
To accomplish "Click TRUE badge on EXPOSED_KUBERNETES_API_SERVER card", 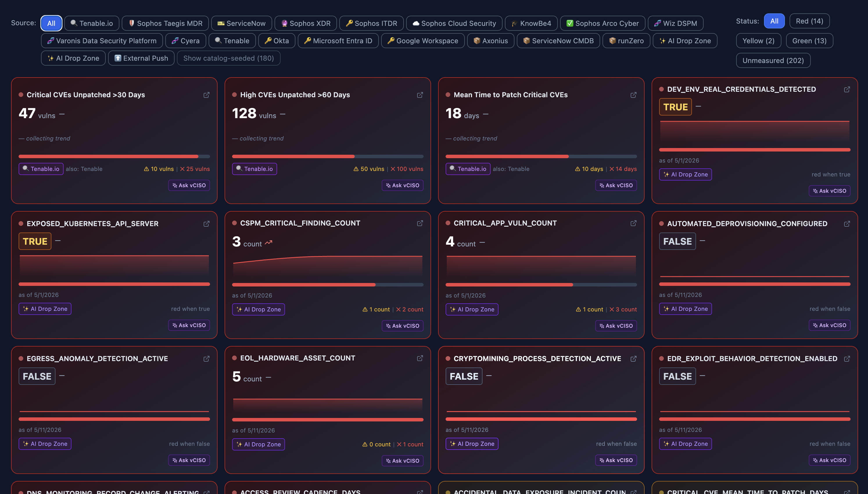I will 35,241.
